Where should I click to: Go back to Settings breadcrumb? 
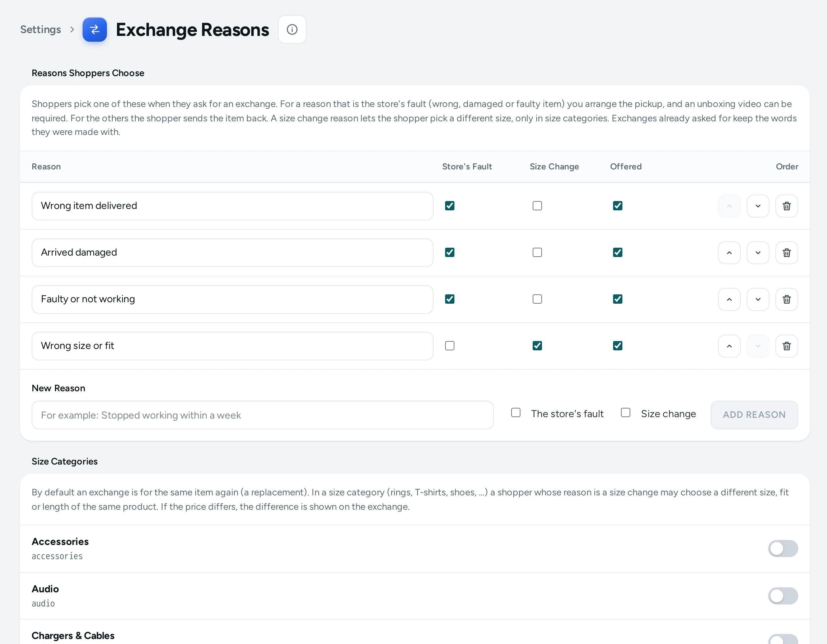[41, 29]
